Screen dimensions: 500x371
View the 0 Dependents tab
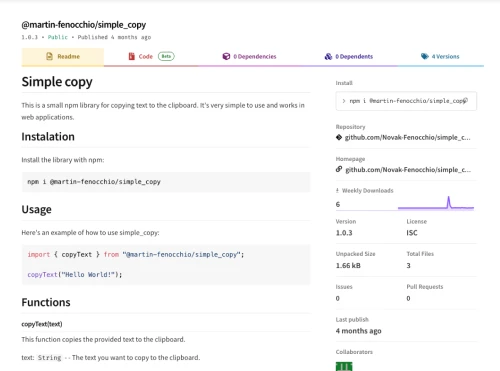pyautogui.click(x=349, y=57)
